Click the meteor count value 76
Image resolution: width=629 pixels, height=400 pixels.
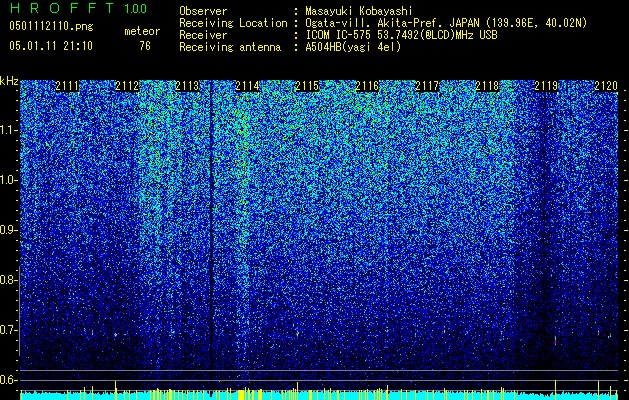pos(145,46)
